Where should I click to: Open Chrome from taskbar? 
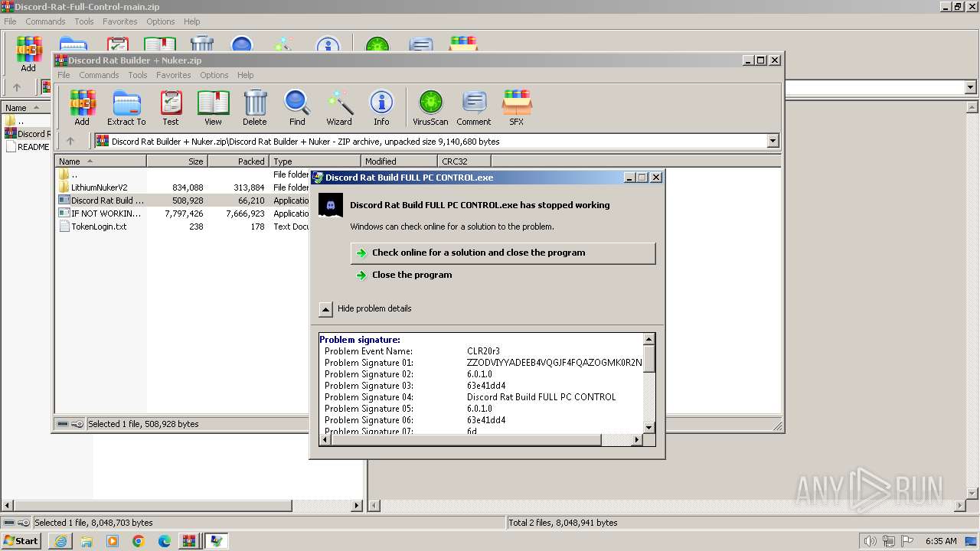point(139,541)
